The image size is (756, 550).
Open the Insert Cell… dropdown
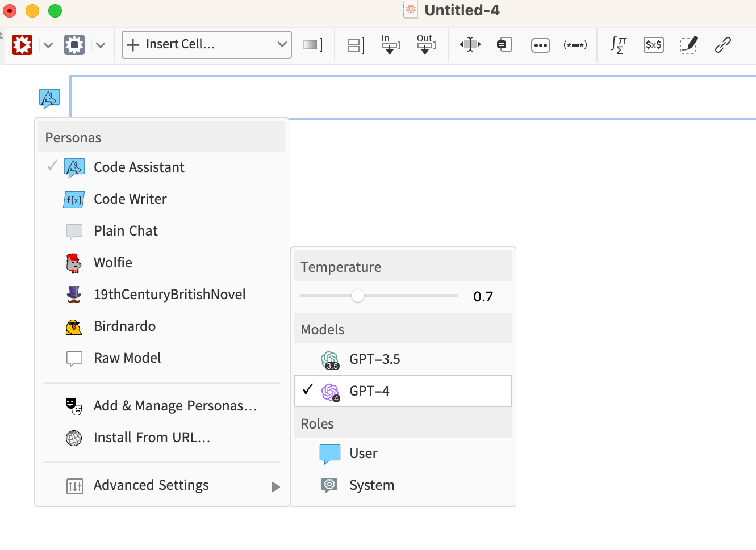point(207,45)
